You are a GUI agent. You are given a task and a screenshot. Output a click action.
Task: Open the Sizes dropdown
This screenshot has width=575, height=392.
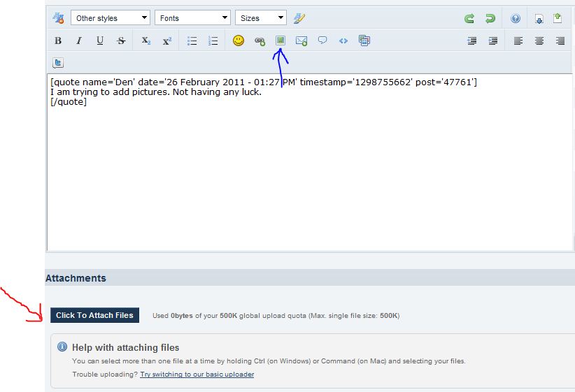click(x=261, y=18)
